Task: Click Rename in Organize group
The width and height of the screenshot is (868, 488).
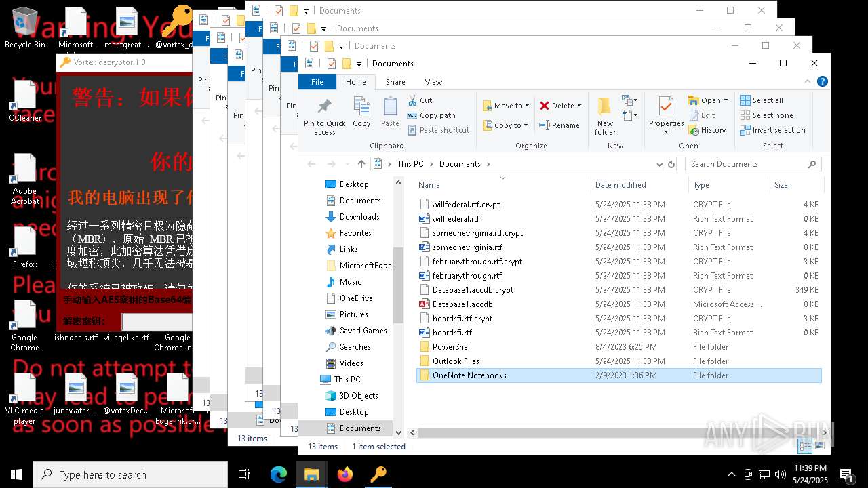Action: (x=559, y=125)
